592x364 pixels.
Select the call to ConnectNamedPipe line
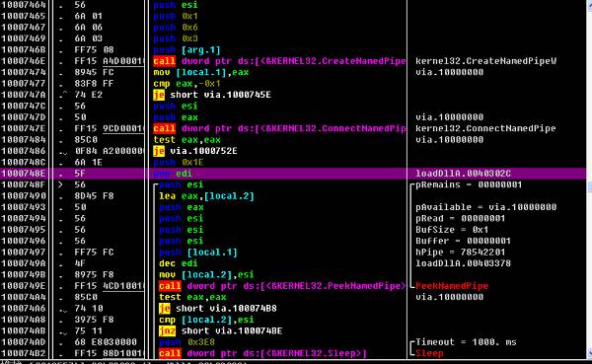click(279, 128)
